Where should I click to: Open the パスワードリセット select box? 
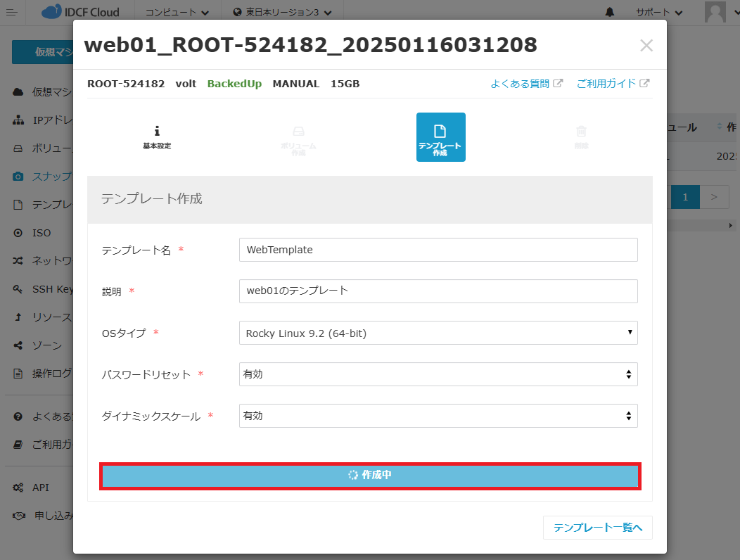point(438,374)
